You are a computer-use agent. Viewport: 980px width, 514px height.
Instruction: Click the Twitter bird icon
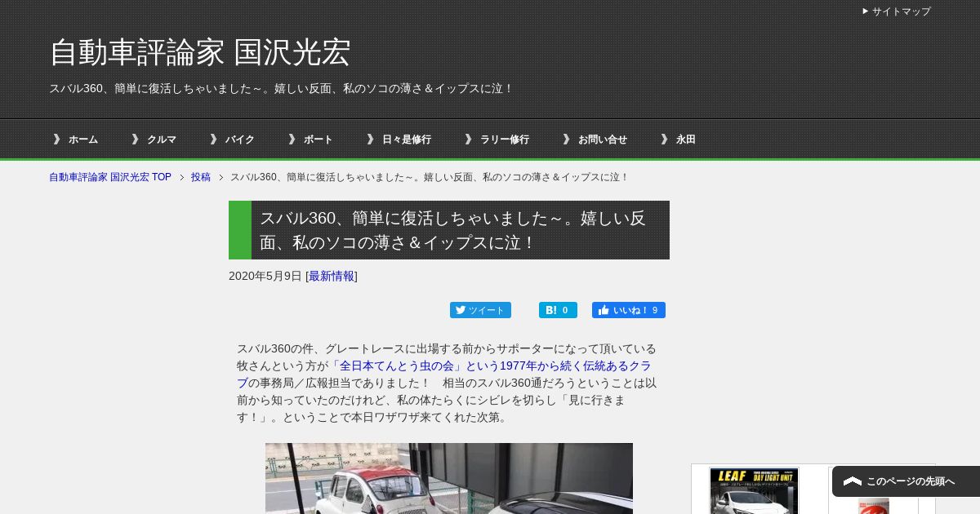461,310
